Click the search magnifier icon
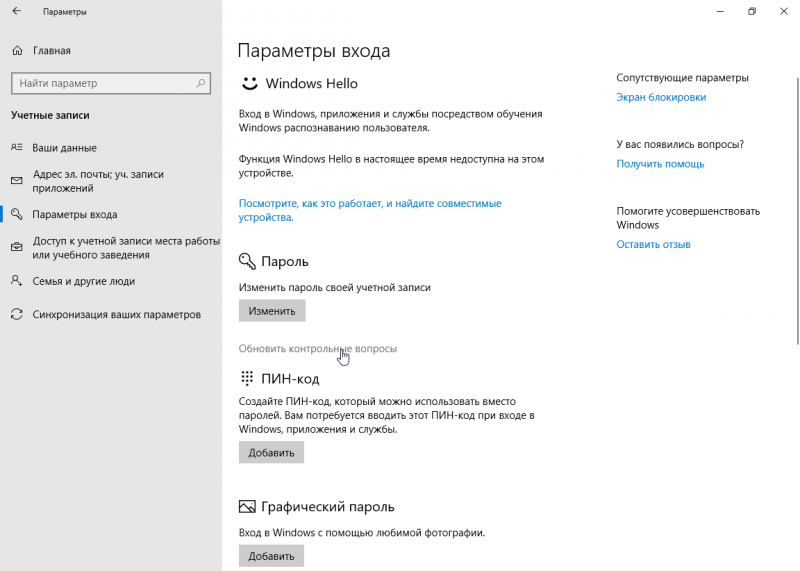 click(x=202, y=83)
